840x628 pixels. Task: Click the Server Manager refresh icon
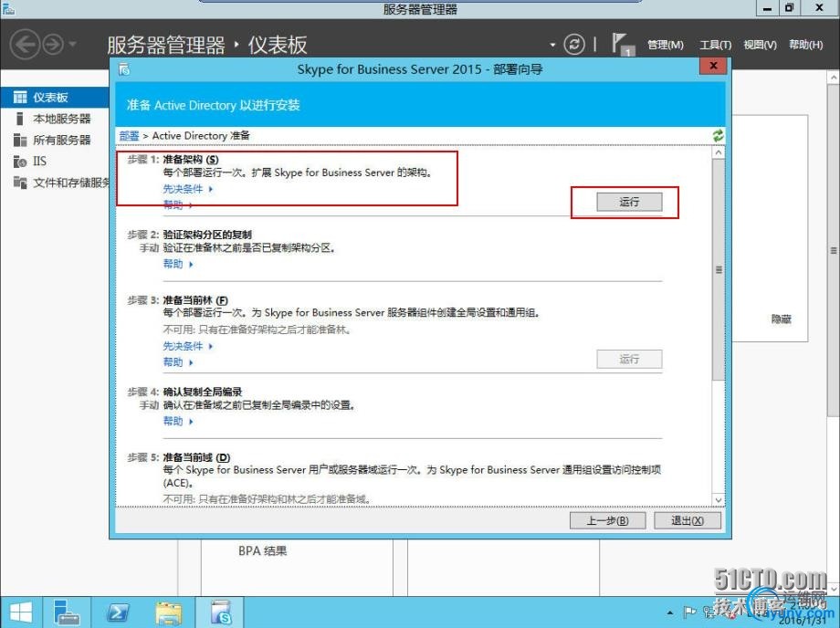pyautogui.click(x=573, y=45)
